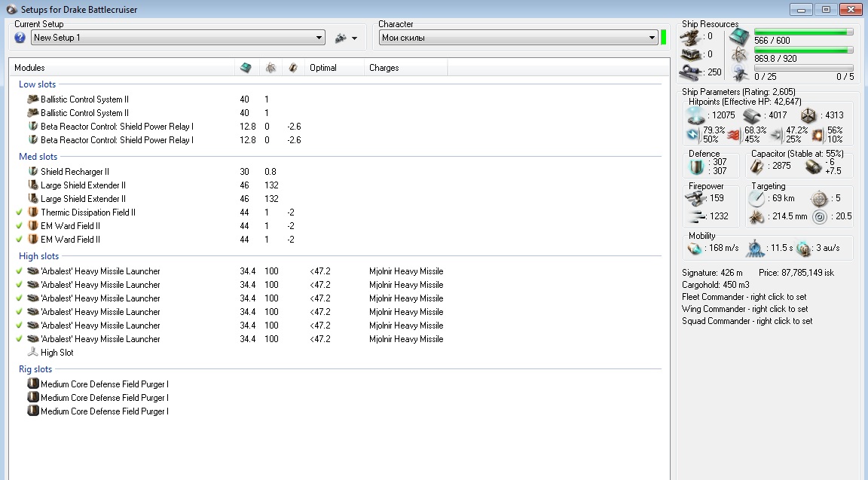Viewport: 868px width, 480px height.
Task: Toggle first EM Ward Field II checkmark
Action: (20, 226)
